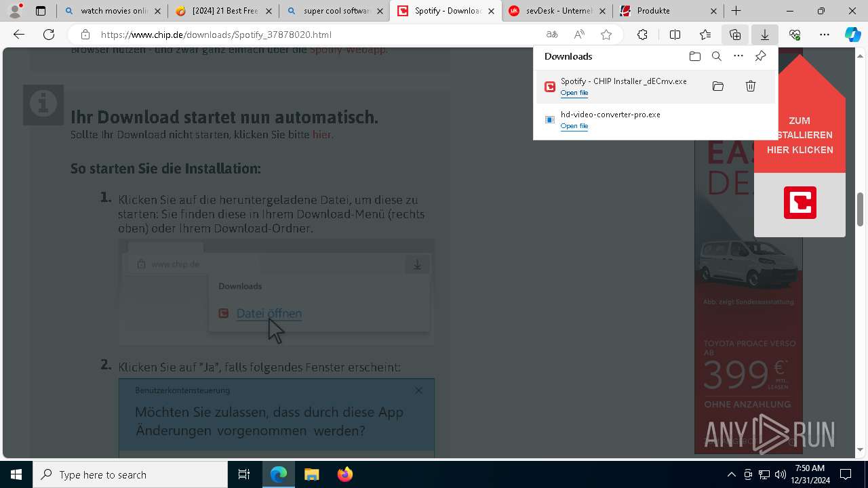Open the network icon in tray

tap(764, 474)
